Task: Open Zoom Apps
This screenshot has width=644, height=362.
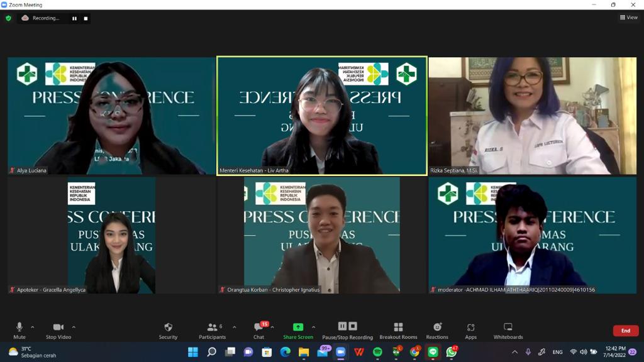Action: point(470,330)
